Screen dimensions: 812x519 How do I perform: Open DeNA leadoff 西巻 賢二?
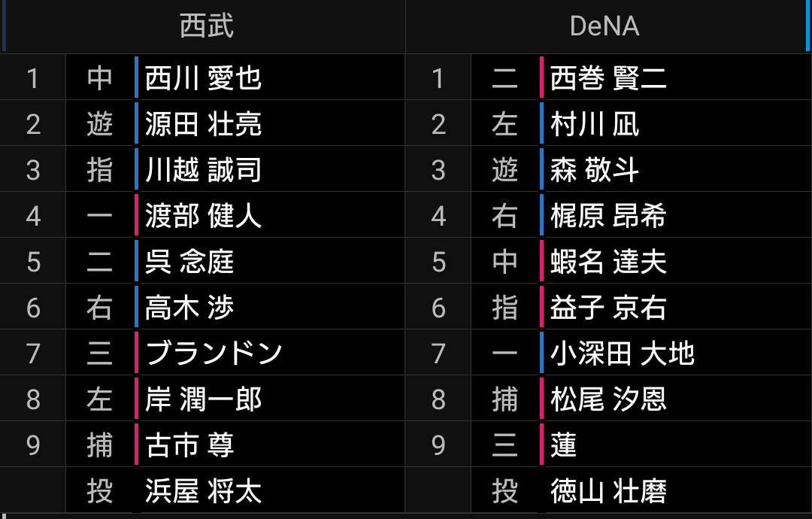(x=608, y=78)
